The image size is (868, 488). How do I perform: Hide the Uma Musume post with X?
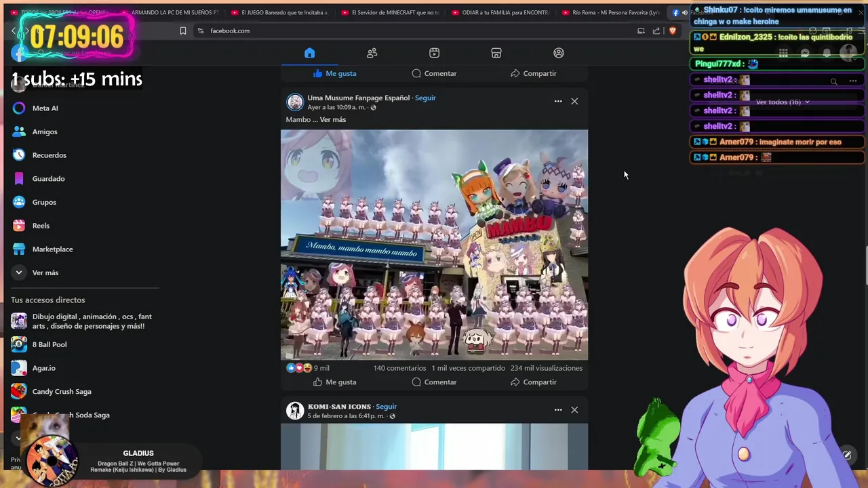point(574,101)
